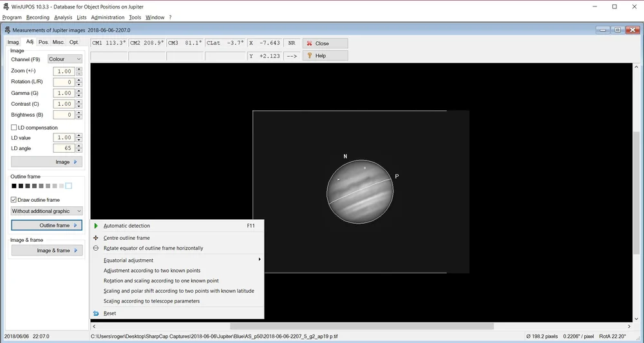Open the Window menu
The image size is (644, 343).
pos(155,17)
